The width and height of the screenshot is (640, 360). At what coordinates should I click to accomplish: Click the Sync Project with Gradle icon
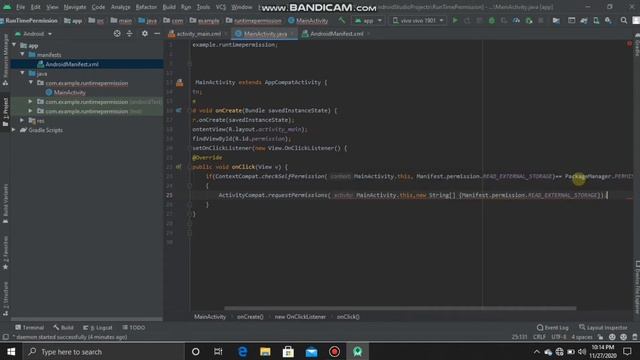coord(584,20)
